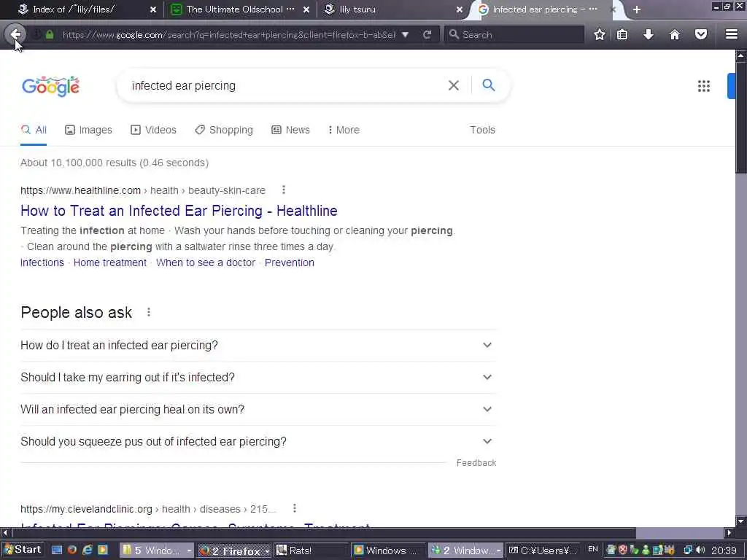Open options dots for Healthline result
Screen dimensions: 747x560
[284, 190]
